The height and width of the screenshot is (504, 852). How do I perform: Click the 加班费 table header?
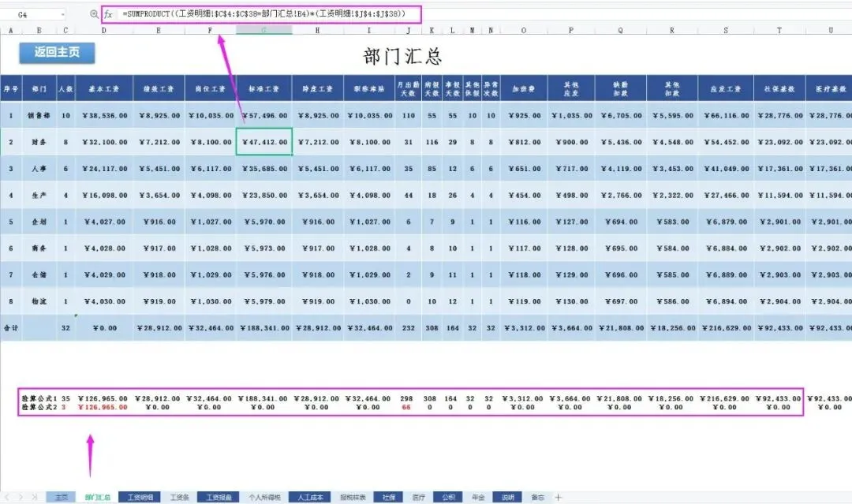point(524,88)
